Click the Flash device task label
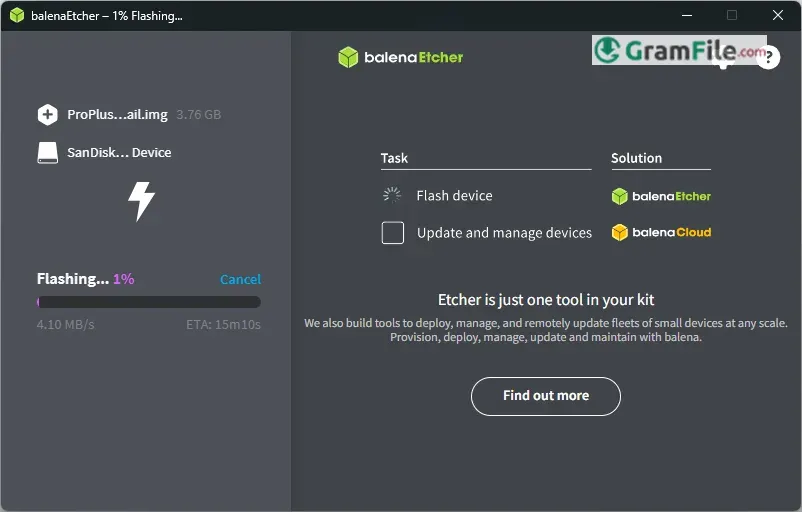The height and width of the screenshot is (512, 802). [455, 196]
